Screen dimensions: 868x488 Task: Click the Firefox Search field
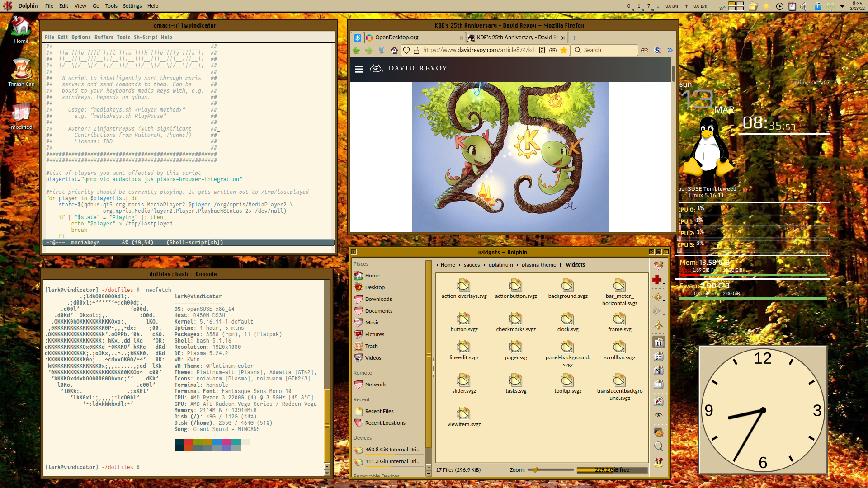(x=605, y=50)
